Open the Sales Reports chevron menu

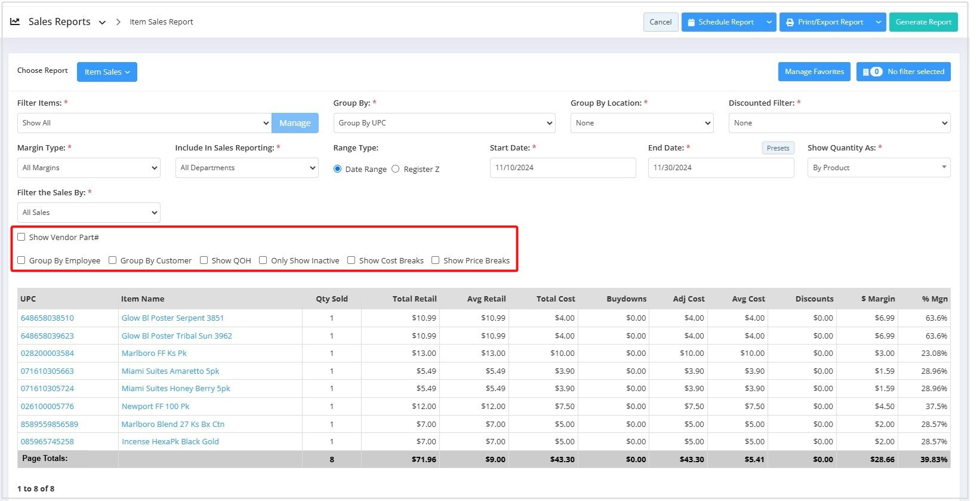[x=102, y=23]
